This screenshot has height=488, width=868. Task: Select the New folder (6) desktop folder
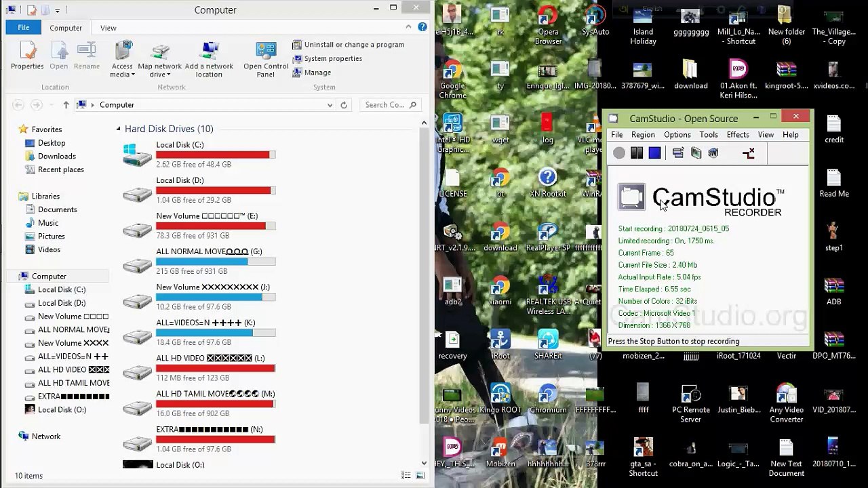(x=786, y=26)
